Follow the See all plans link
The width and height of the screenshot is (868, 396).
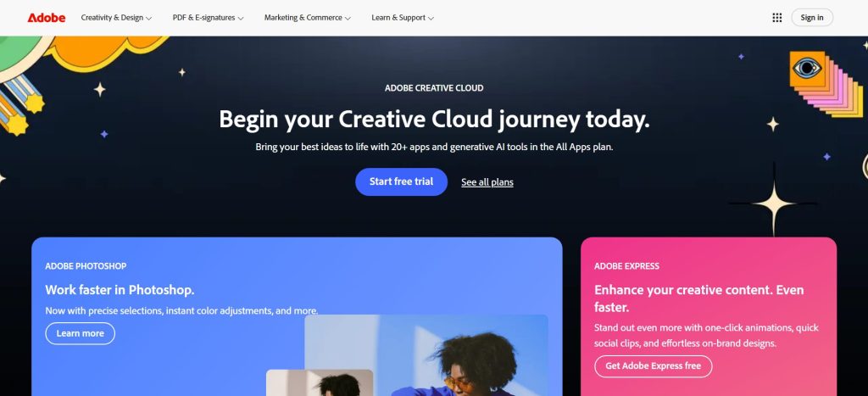[x=487, y=182]
